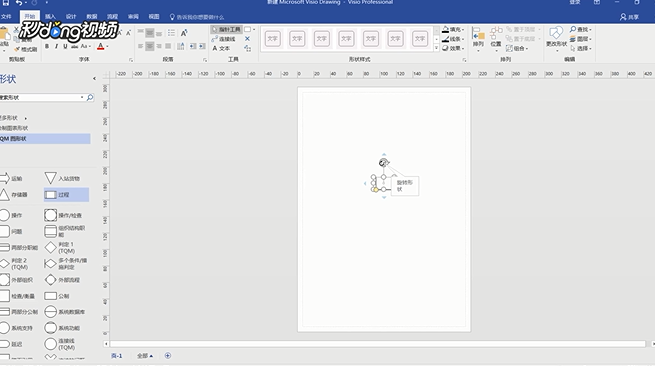Expand the shape styles gallery
Image resolution: width=655 pixels, height=366 pixels.
(x=437, y=48)
